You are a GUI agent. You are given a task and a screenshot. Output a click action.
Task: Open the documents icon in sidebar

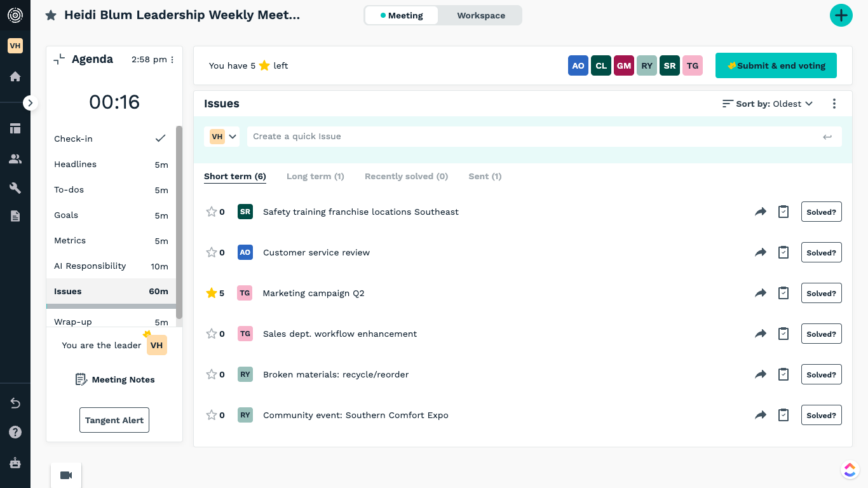point(15,216)
